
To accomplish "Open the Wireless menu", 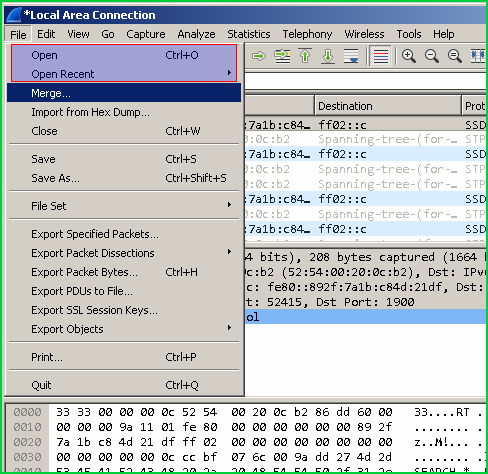I will 364,34.
